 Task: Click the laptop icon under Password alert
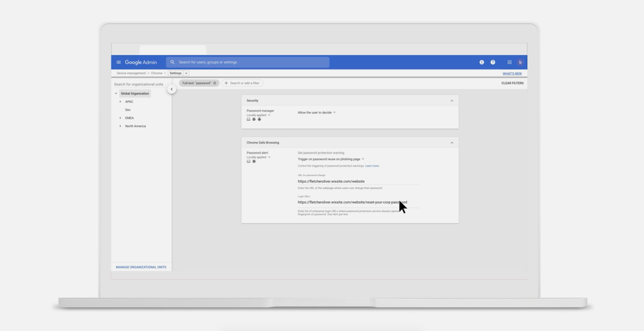[248, 162]
